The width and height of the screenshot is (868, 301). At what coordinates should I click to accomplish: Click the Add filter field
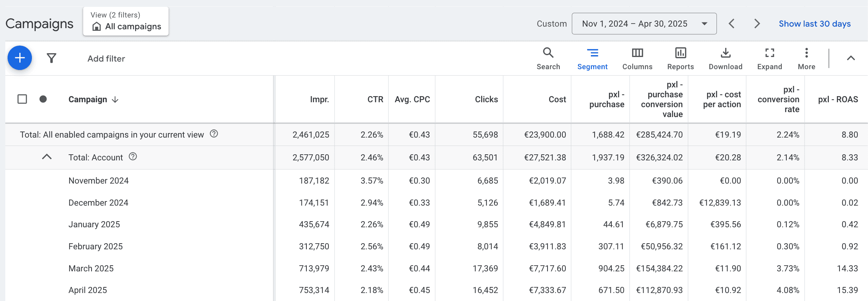(x=106, y=59)
